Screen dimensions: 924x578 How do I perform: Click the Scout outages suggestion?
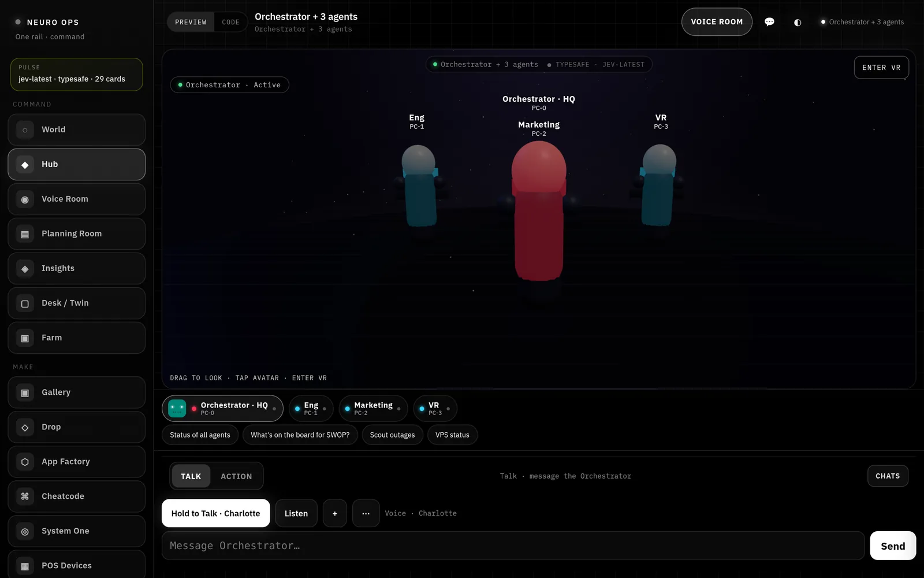tap(393, 435)
